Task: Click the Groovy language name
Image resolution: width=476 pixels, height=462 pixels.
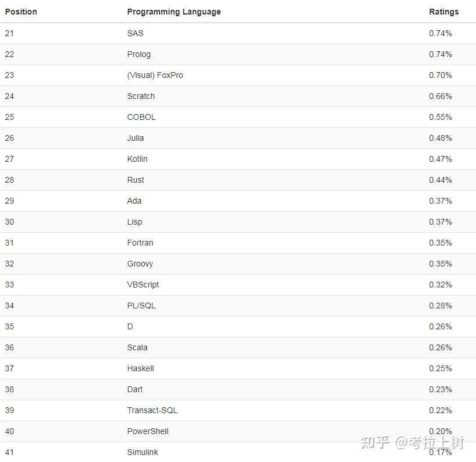Action: click(x=140, y=264)
